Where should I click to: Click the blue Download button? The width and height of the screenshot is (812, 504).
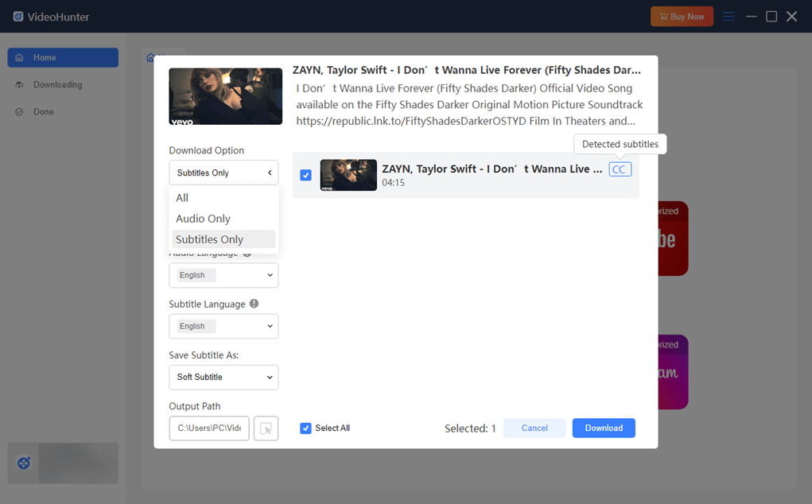click(604, 428)
